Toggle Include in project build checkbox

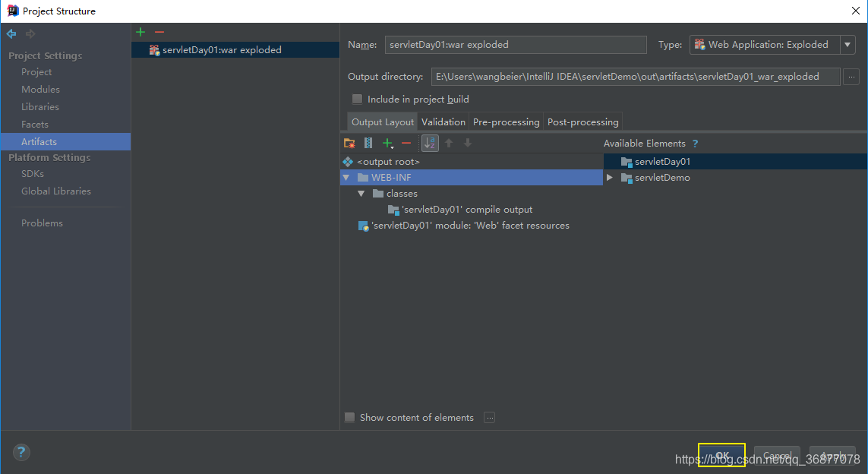pos(357,99)
